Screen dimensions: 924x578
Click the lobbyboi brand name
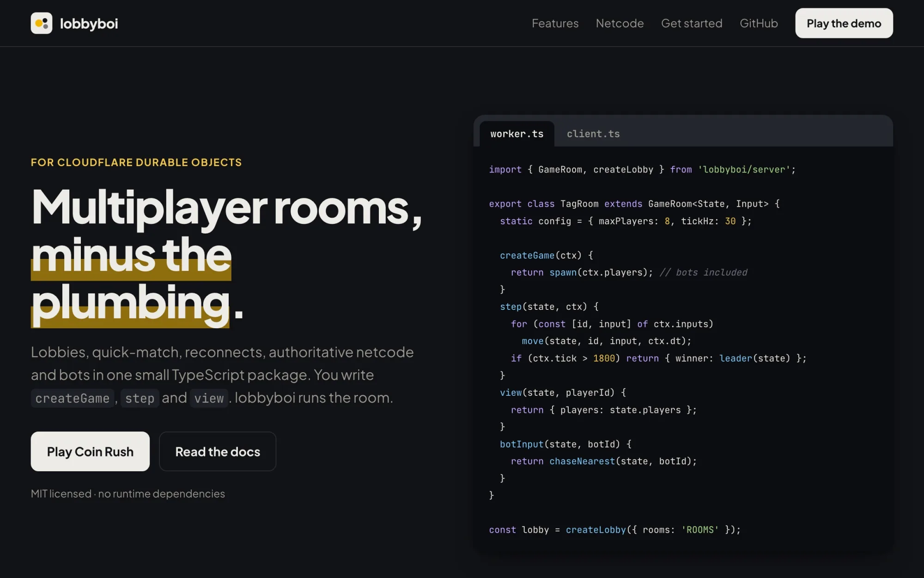click(89, 24)
